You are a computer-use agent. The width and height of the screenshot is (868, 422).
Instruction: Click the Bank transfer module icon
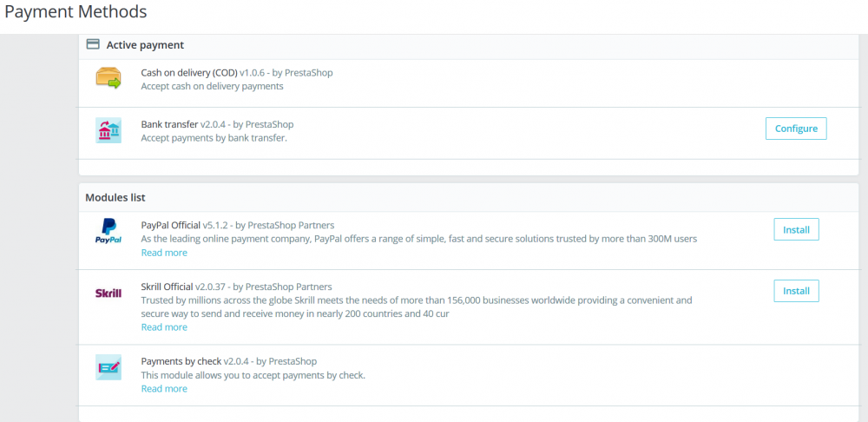[108, 130]
